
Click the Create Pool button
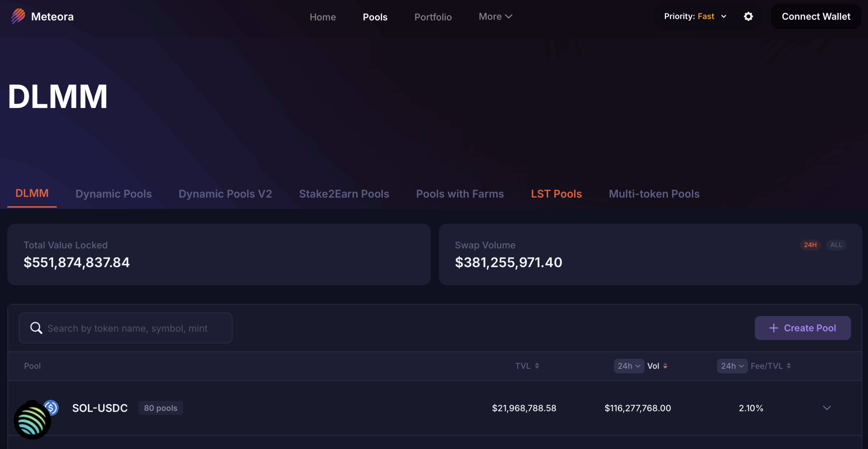tap(802, 328)
